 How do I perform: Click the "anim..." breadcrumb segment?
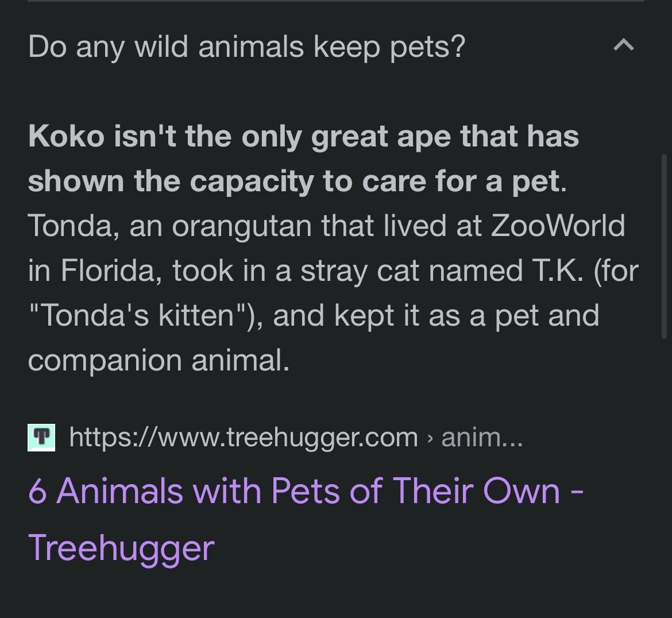click(x=482, y=437)
